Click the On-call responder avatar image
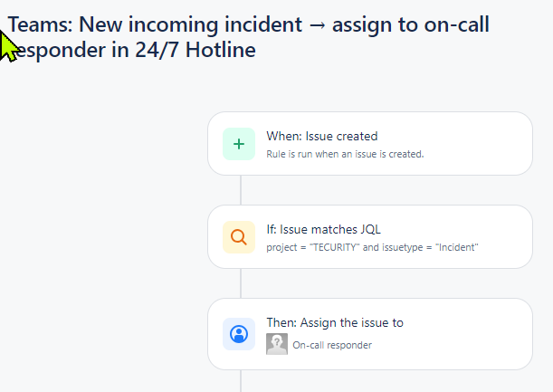 coord(277,344)
